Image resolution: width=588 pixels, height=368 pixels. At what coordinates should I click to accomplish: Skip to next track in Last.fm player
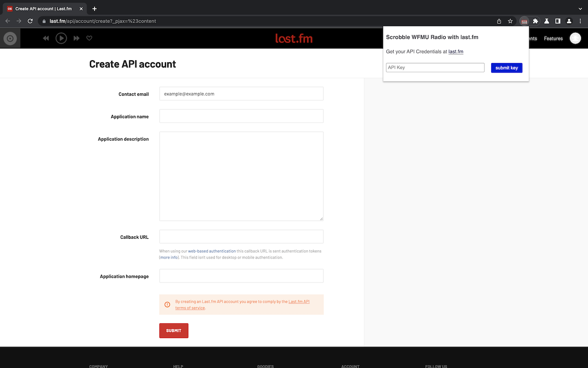(77, 39)
